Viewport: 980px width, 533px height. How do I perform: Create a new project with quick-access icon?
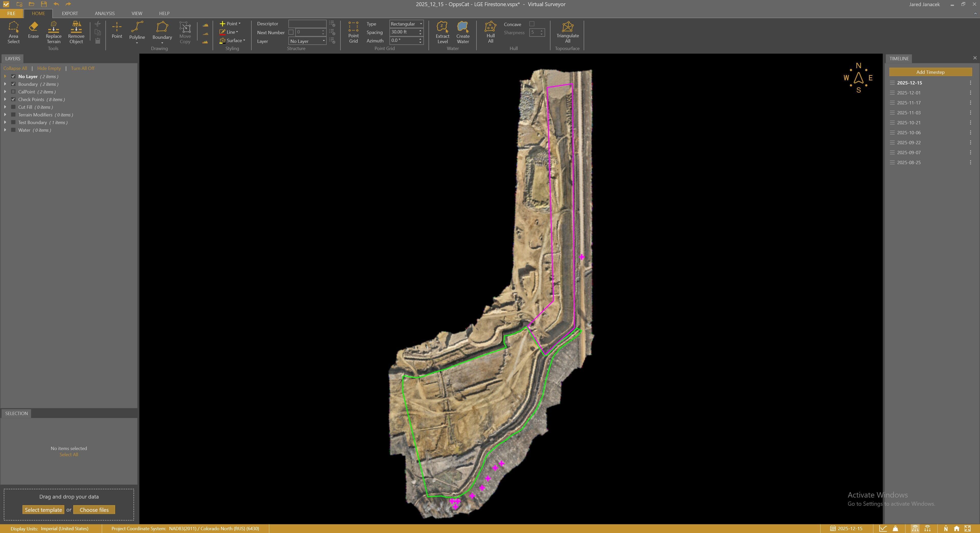tap(19, 4)
